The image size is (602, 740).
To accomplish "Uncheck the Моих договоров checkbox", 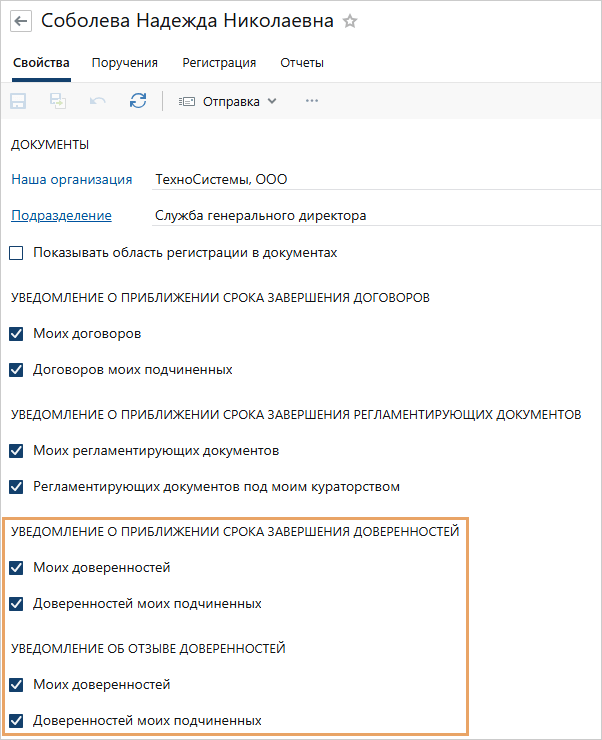I will tap(16, 333).
